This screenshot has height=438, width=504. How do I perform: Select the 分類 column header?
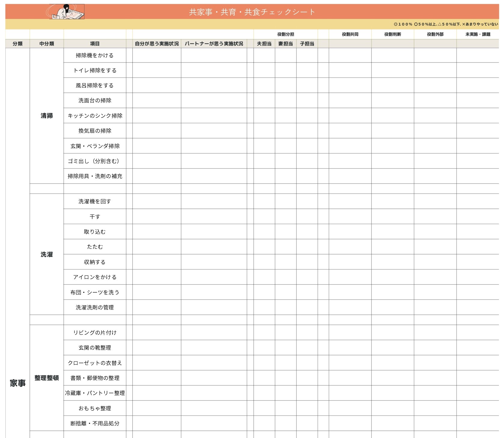[x=17, y=44]
